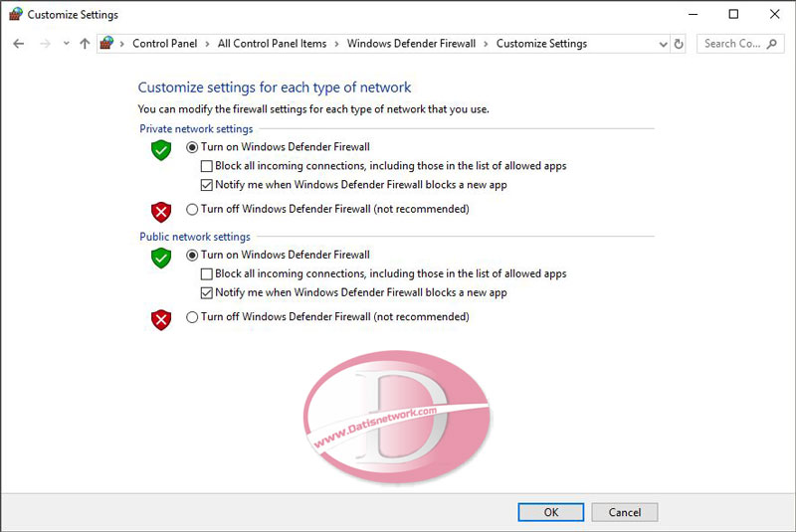Screen dimensions: 796x532
Task: Discard changes with Cancel button
Action: [x=625, y=512]
